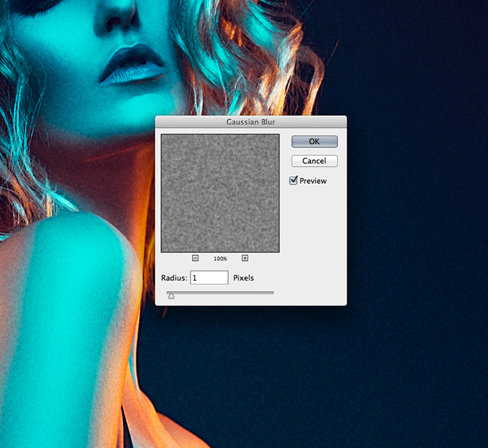This screenshot has width=488, height=448.
Task: Click the Gaussian Blur title bar
Action: (251, 122)
